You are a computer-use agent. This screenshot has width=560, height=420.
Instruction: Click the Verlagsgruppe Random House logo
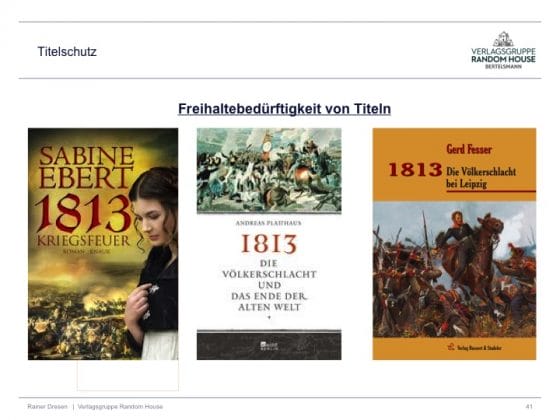pyautogui.click(x=503, y=50)
